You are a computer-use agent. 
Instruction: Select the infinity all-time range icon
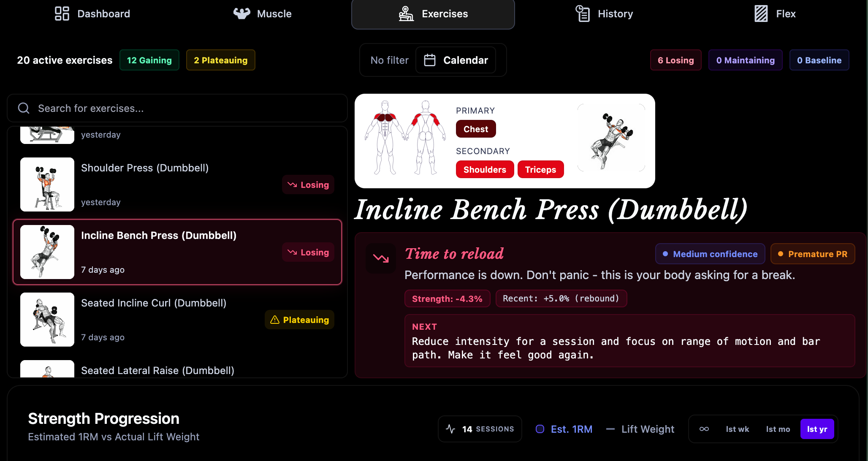pos(704,429)
